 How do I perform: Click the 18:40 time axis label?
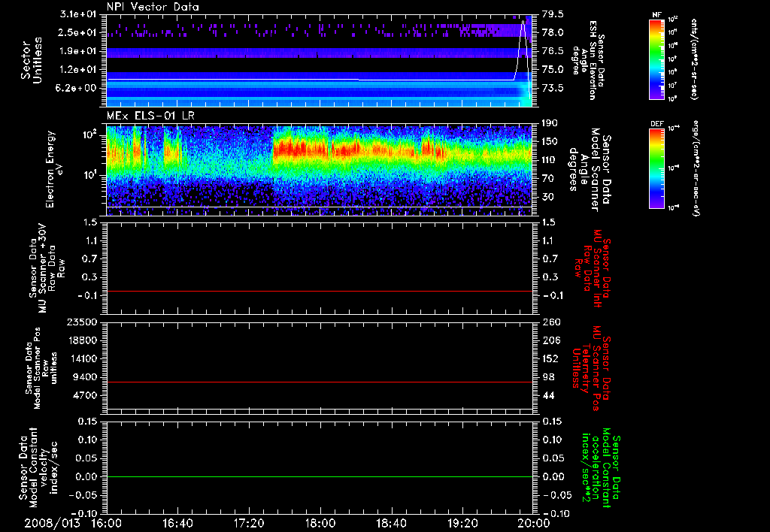coord(391,522)
